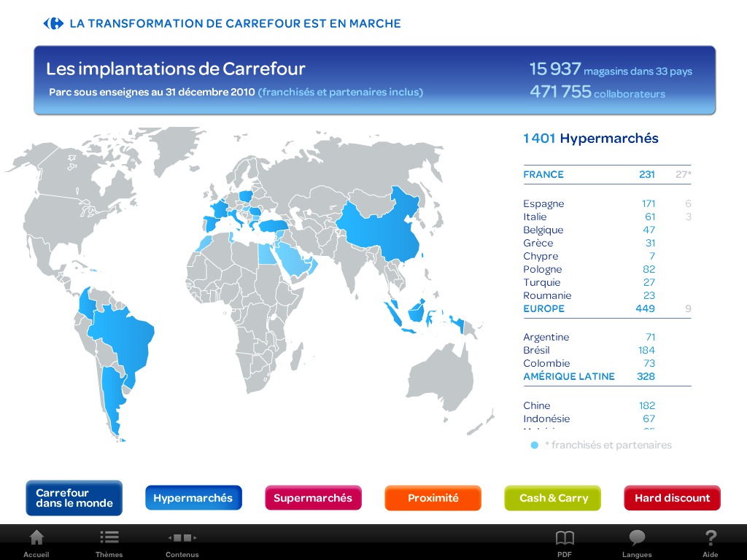View the red Hard discount category
Viewport: 747px width, 560px height.
click(x=672, y=498)
